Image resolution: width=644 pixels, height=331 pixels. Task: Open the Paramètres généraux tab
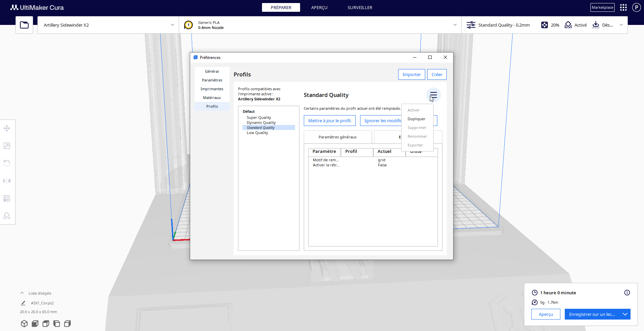338,137
